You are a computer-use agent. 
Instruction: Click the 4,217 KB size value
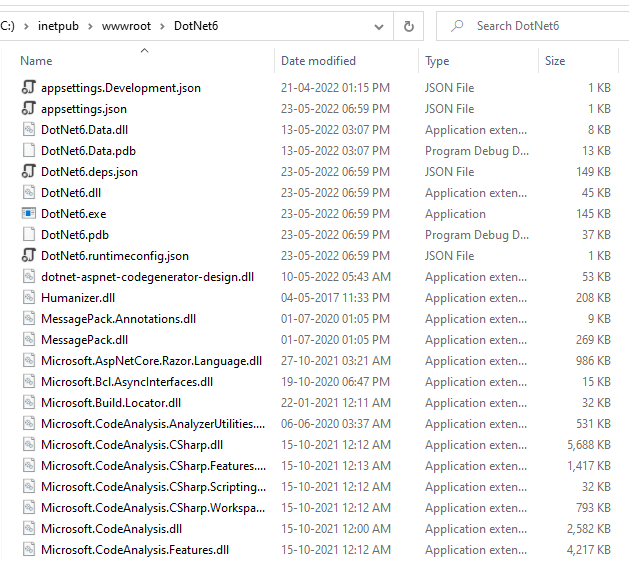(589, 550)
